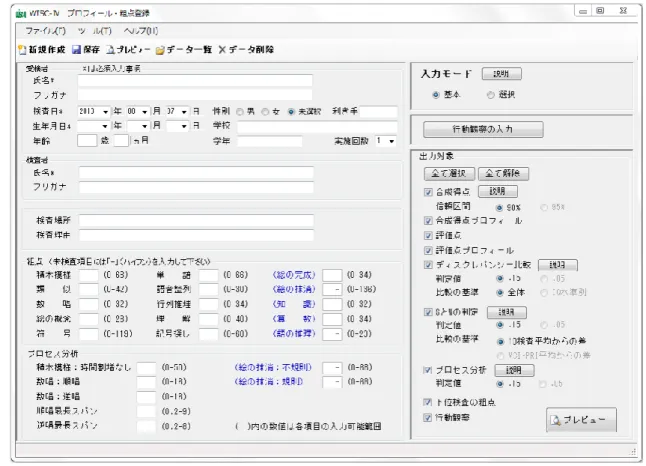Screen dimensions: 646x466
Task: Click the 全て解除 button
Action: click(503, 173)
